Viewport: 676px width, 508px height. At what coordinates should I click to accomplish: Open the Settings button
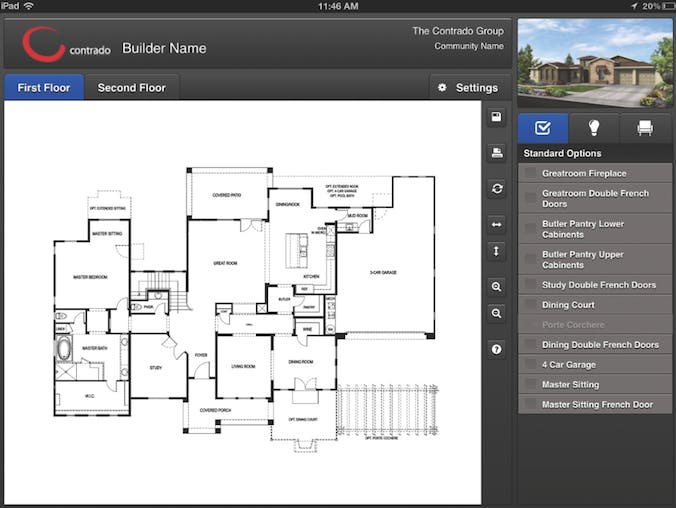[468, 88]
